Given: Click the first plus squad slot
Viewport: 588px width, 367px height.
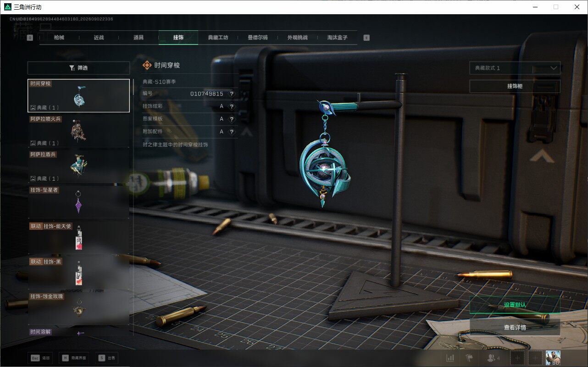Looking at the screenshot, I should tap(517, 358).
